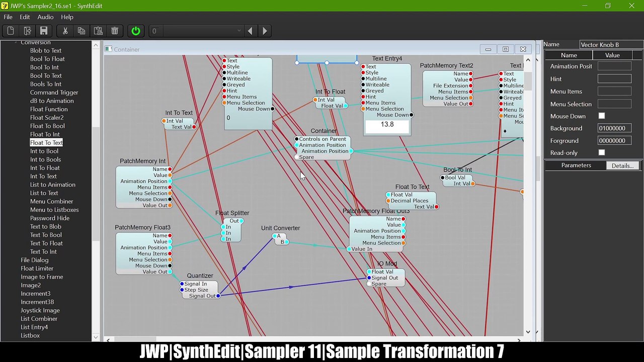Image resolution: width=644 pixels, height=362 pixels.
Task: Click the Text Val pin on Int To Text
Action: [x=194, y=127]
